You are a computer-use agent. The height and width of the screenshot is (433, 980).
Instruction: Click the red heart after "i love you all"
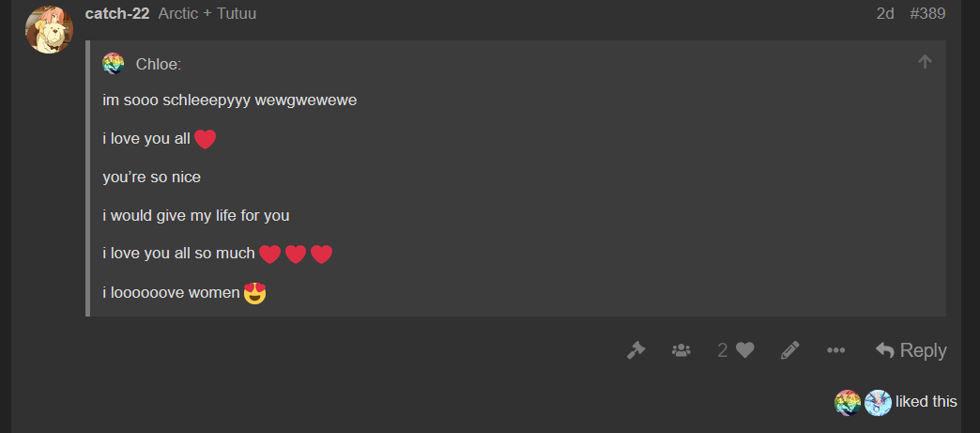[x=205, y=139]
